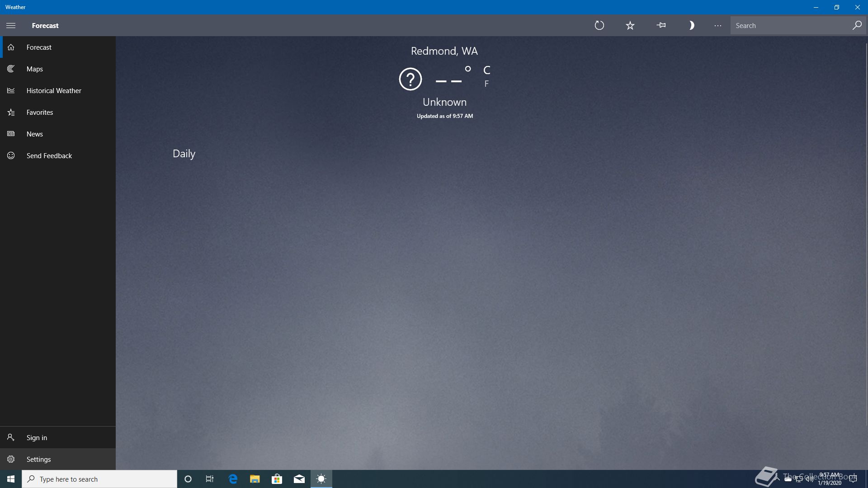Click the Weather app taskbar icon
Screen dimensions: 868x488
tap(321, 479)
